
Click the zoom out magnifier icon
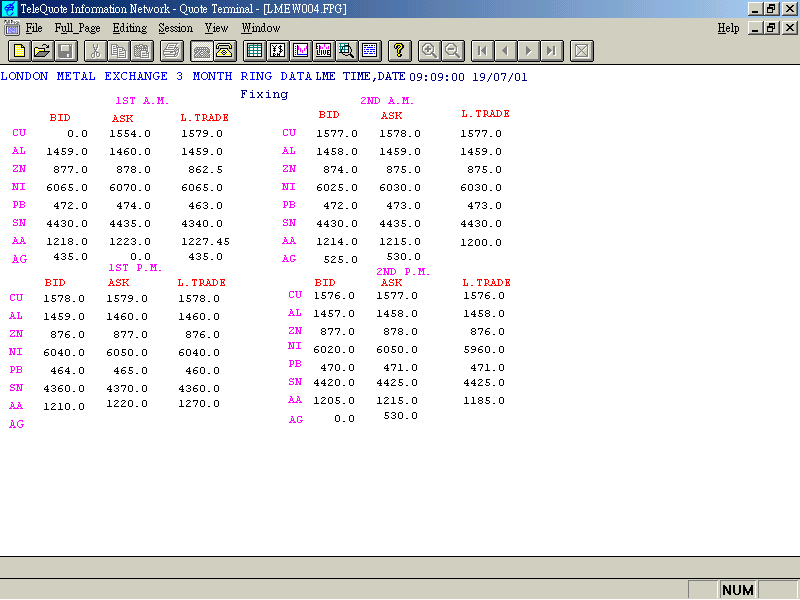[453, 51]
